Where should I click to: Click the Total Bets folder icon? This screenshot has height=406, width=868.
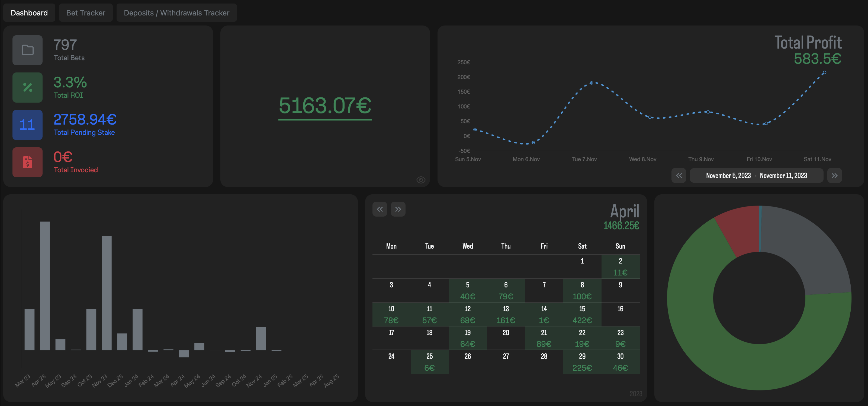click(x=28, y=50)
